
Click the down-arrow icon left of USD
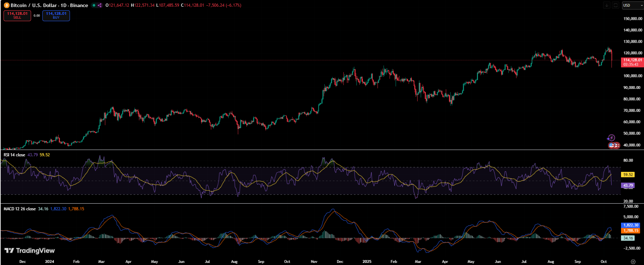607,5
